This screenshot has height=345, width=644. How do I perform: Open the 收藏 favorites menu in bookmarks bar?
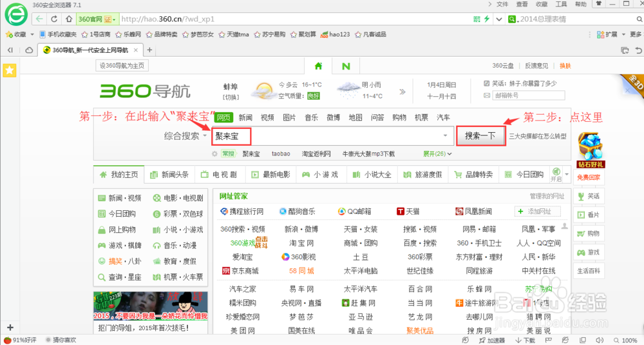19,35
